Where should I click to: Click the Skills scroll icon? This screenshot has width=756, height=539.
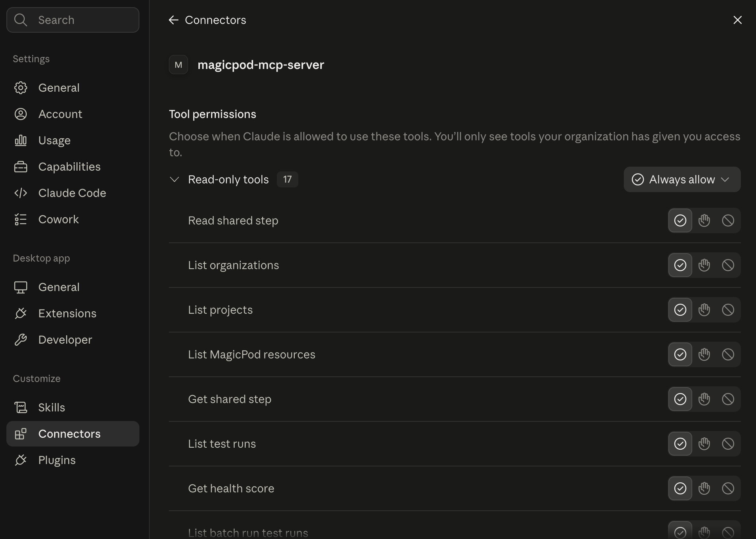(x=21, y=407)
